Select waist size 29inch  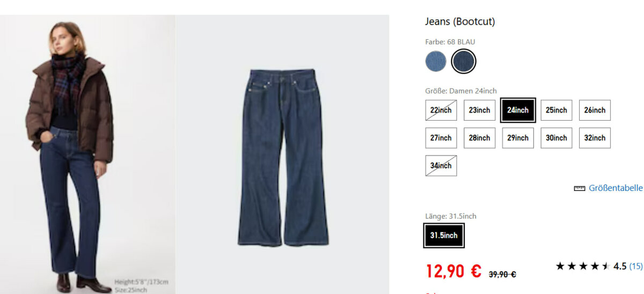pos(518,138)
